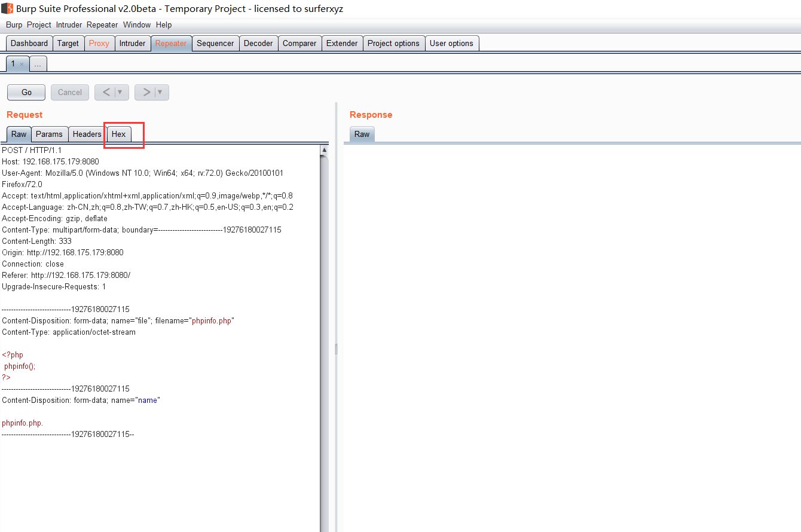Add a new Repeater tab with ...
The width and height of the screenshot is (801, 532).
[38, 64]
